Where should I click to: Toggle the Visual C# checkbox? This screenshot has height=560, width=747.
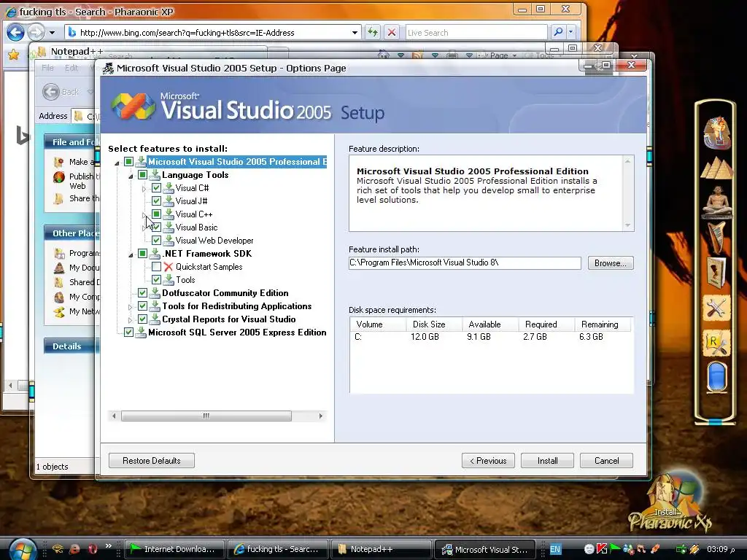(x=156, y=188)
